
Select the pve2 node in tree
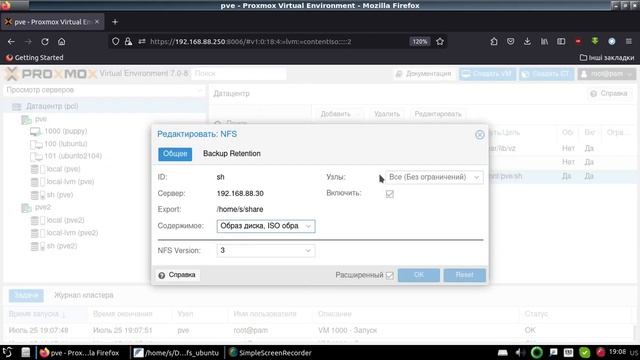pos(42,207)
